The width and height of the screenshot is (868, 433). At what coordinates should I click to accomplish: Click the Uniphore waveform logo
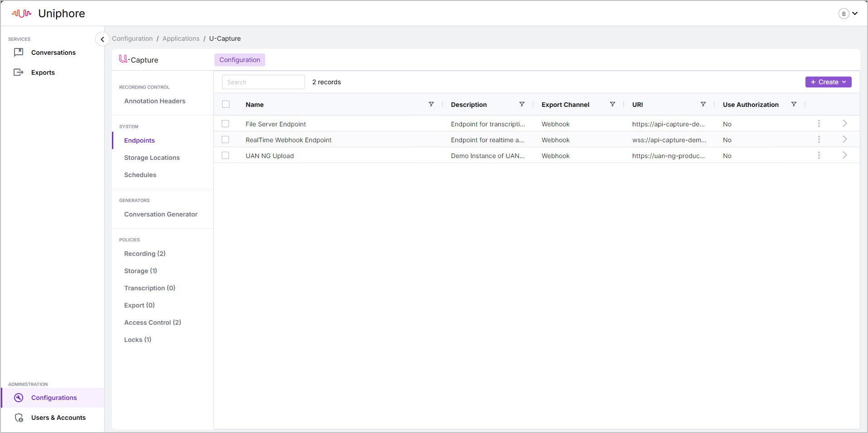[x=22, y=14]
